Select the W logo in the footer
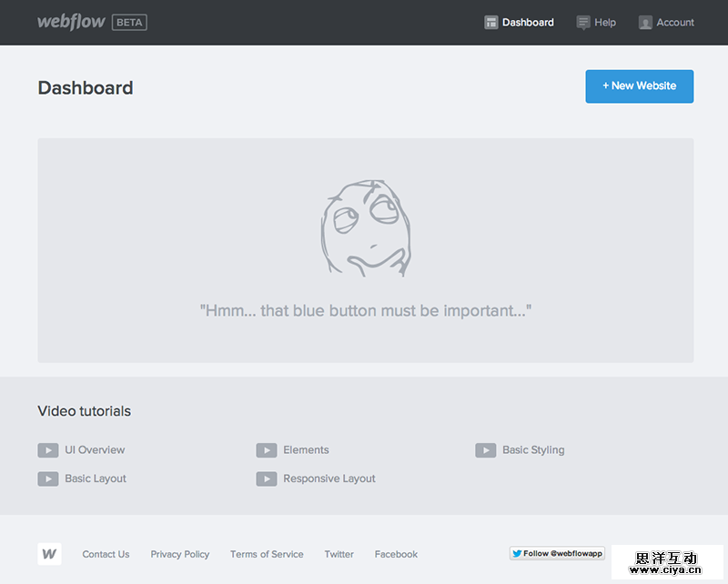The width and height of the screenshot is (728, 584). [x=49, y=554]
